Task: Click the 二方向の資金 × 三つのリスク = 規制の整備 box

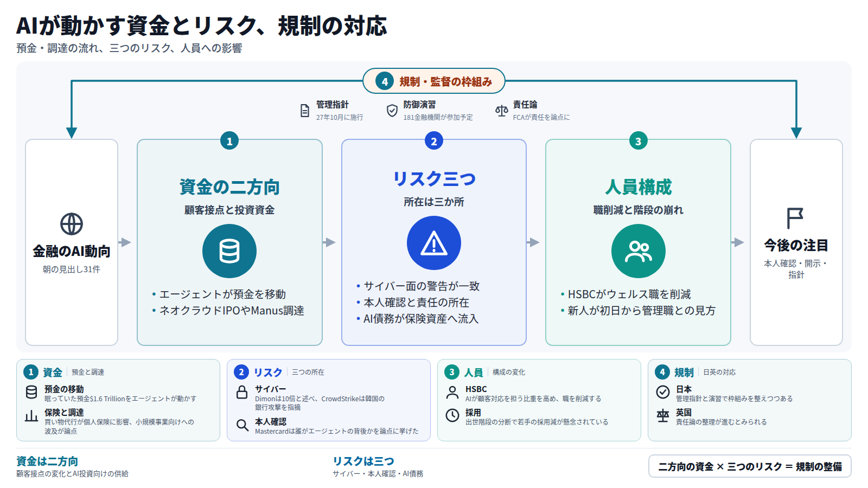Action: 750,466
